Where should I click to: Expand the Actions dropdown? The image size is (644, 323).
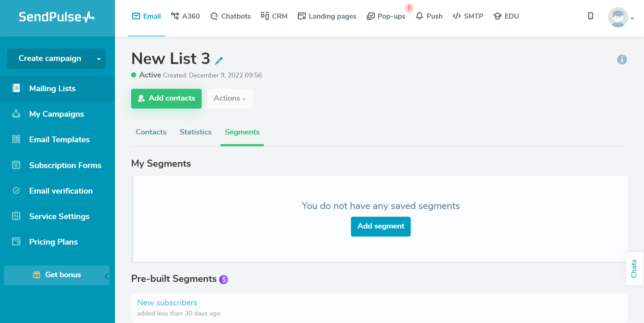click(230, 98)
